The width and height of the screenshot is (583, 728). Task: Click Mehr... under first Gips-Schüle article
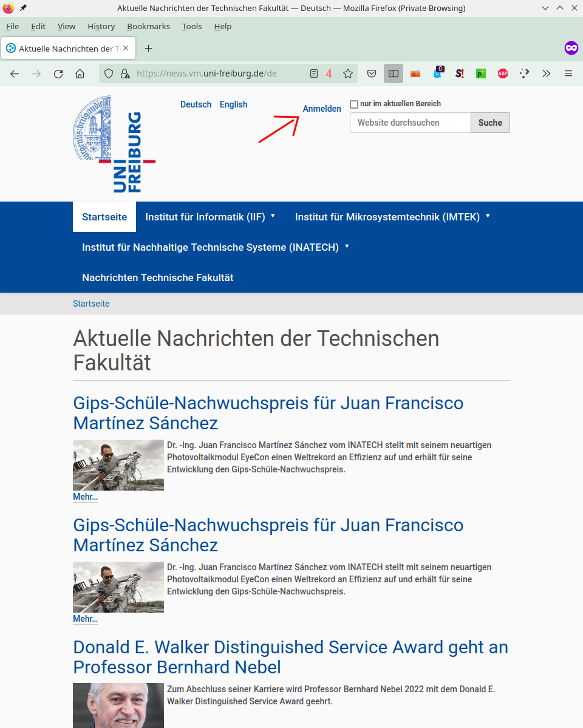click(85, 497)
